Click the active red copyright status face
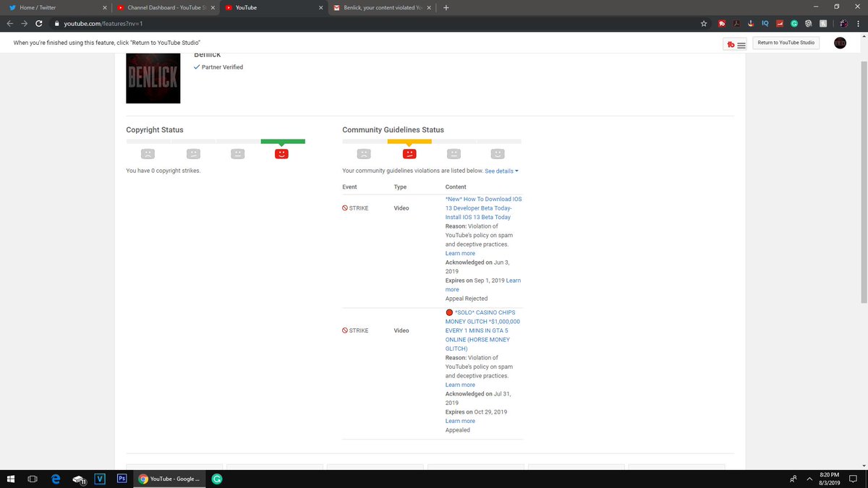The height and width of the screenshot is (488, 868). 282,153
